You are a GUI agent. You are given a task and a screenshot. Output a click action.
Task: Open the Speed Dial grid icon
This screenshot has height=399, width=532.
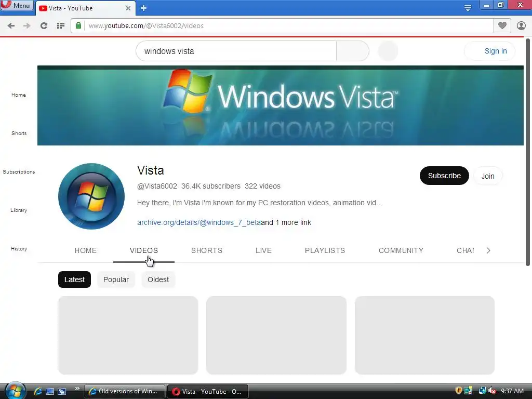pos(61,26)
